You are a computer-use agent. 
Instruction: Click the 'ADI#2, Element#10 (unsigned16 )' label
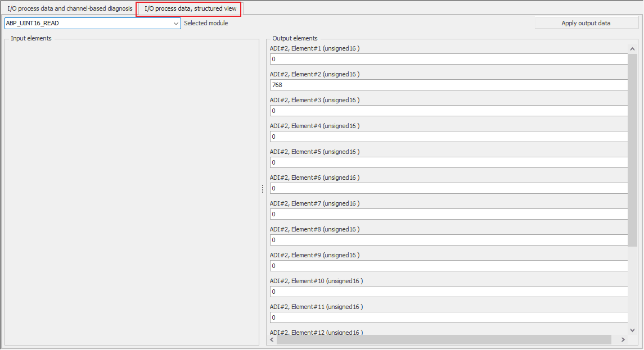[x=316, y=281]
